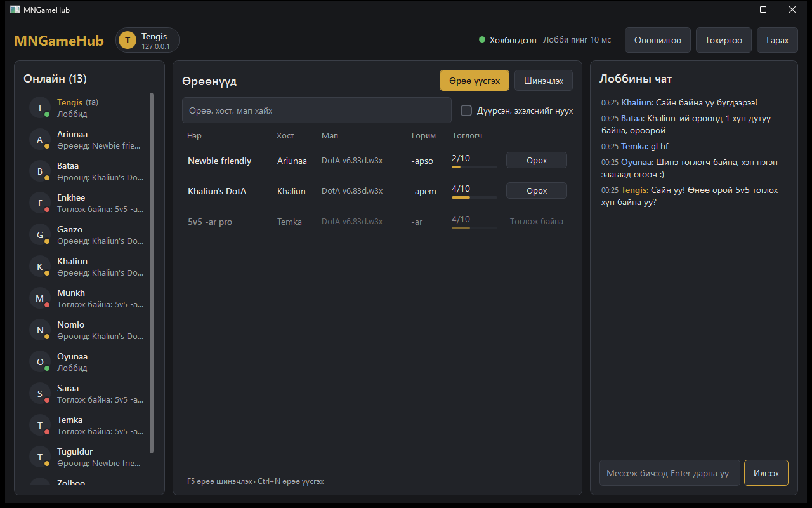Click the Хост column header
Image resolution: width=812 pixels, height=508 pixels.
[285, 136]
